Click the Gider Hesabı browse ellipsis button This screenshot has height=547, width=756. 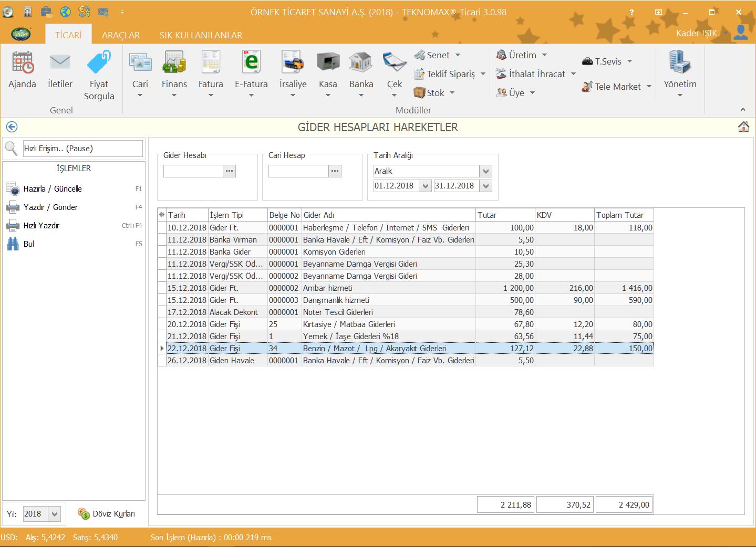tap(230, 171)
